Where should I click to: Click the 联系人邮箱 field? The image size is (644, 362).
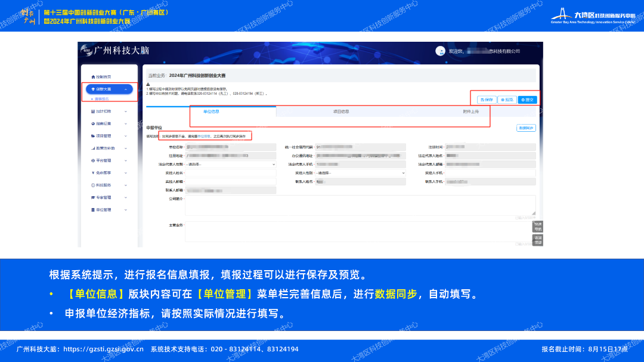[x=230, y=191]
